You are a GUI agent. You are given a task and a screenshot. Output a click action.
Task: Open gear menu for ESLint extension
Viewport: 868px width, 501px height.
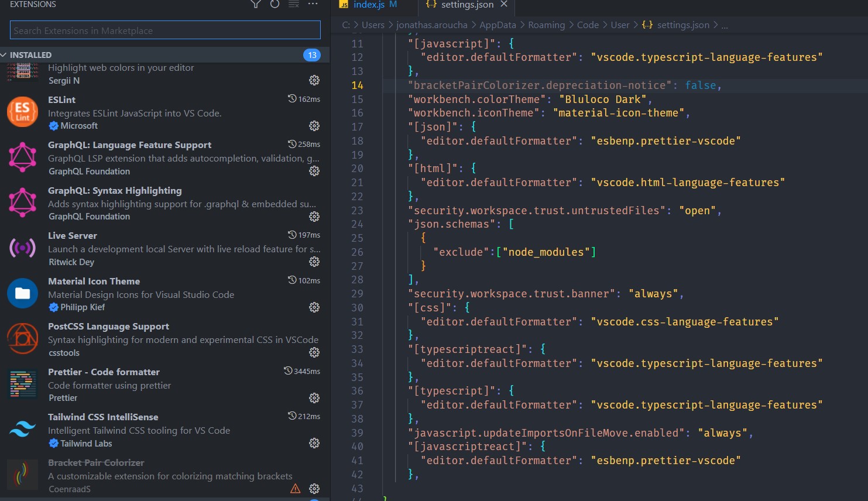click(314, 126)
